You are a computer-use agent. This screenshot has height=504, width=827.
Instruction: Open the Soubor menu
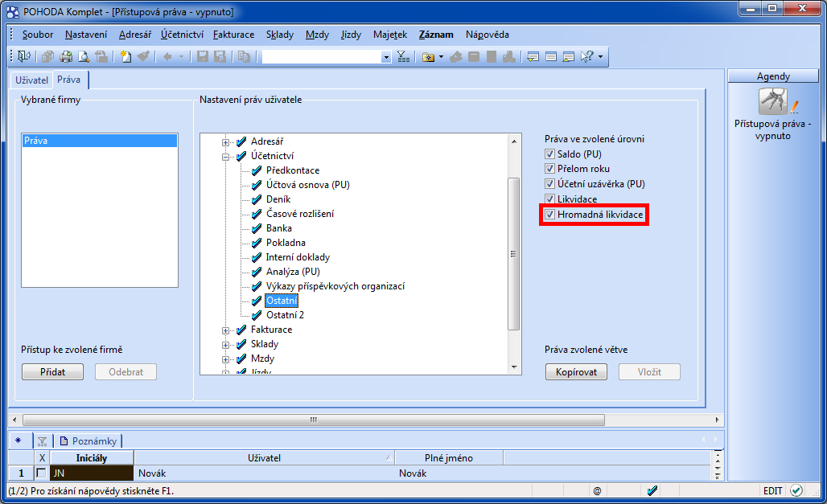38,35
